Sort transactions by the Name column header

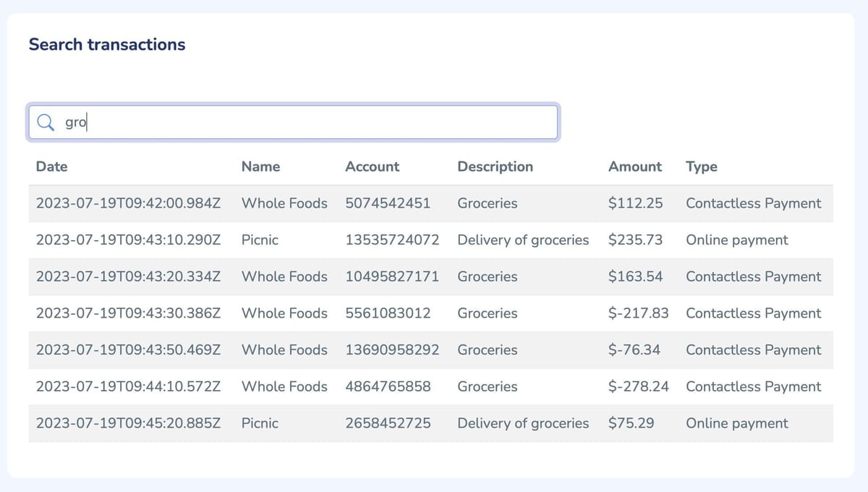pyautogui.click(x=260, y=166)
